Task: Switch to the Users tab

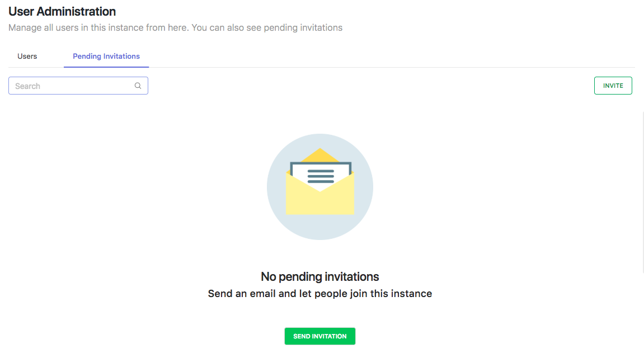Action: [27, 57]
